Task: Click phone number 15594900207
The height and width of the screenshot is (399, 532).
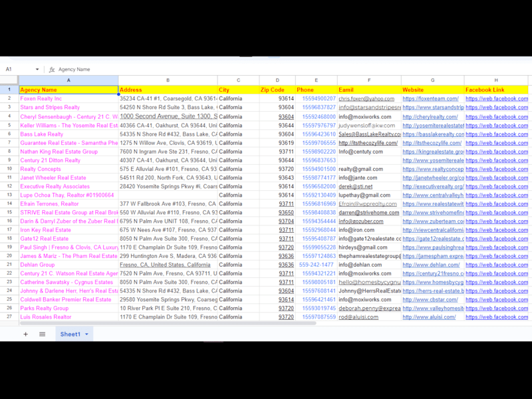Action: [319, 98]
